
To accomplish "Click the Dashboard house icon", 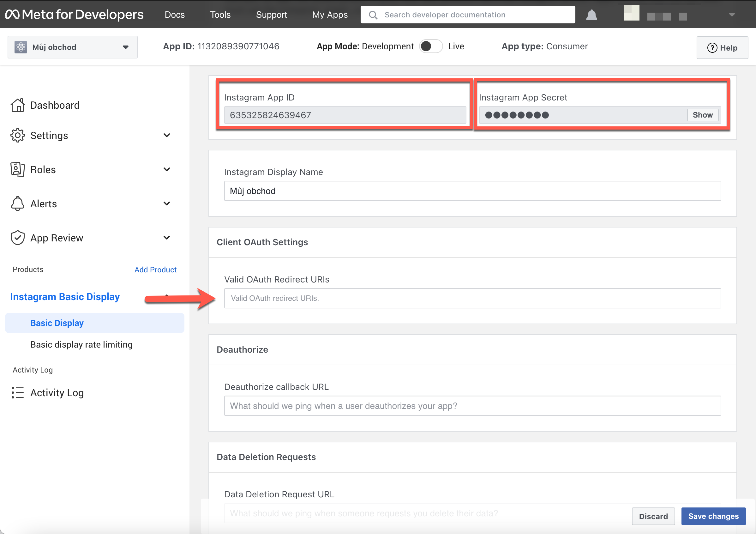I will point(17,105).
